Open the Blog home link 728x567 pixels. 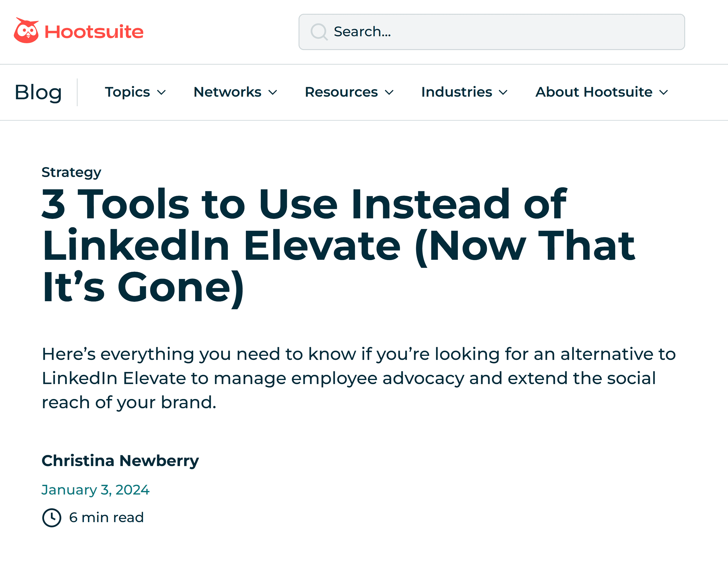[x=38, y=92]
